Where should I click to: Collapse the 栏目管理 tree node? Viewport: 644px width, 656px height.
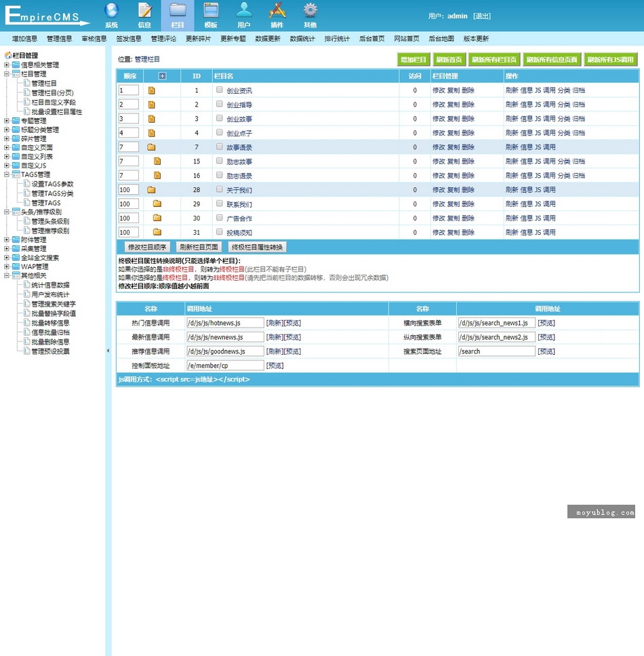click(7, 74)
